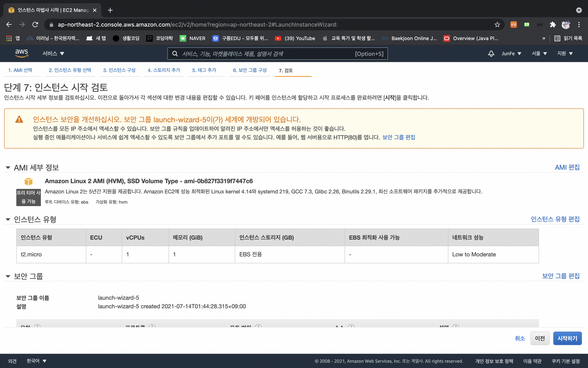Viewport: 588px width, 368px height.
Task: Collapse the 보안 그룹 section
Action: click(8, 276)
